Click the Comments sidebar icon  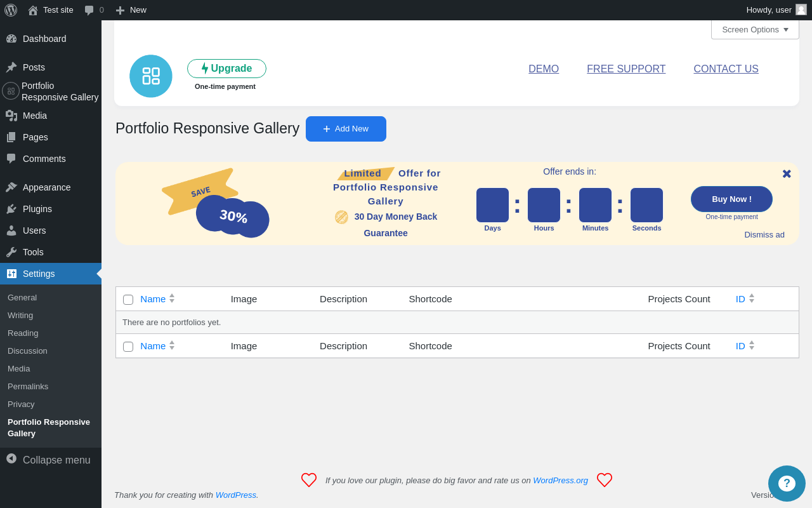(x=11, y=159)
